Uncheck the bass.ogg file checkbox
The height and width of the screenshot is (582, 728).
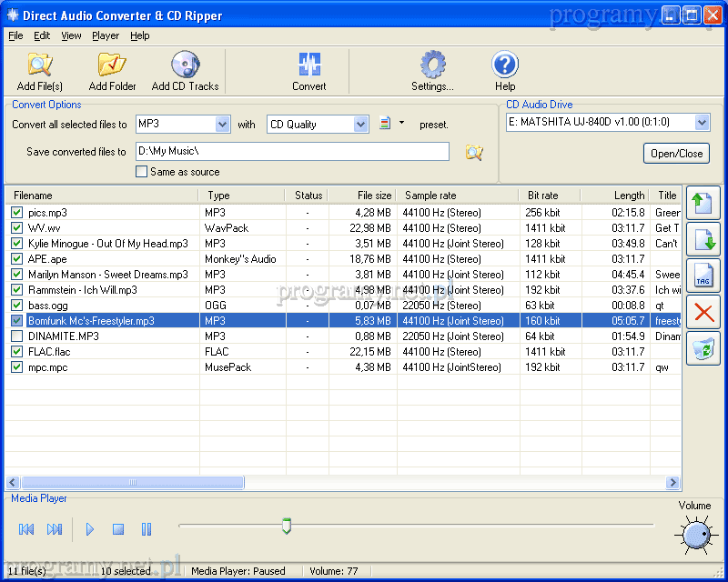coord(16,306)
